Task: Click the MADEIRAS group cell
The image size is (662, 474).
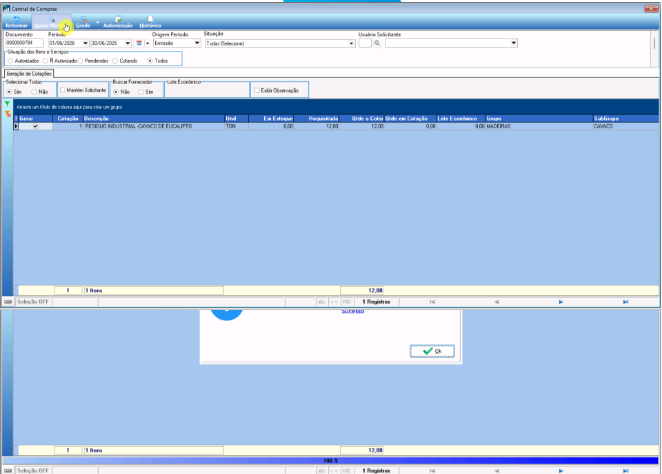Action: pyautogui.click(x=539, y=126)
